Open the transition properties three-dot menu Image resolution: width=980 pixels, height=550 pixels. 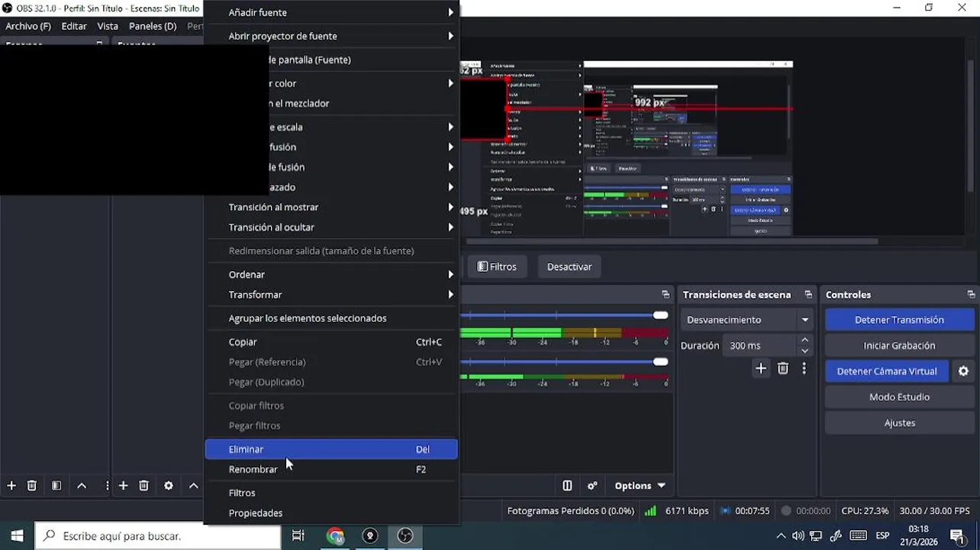[804, 369]
